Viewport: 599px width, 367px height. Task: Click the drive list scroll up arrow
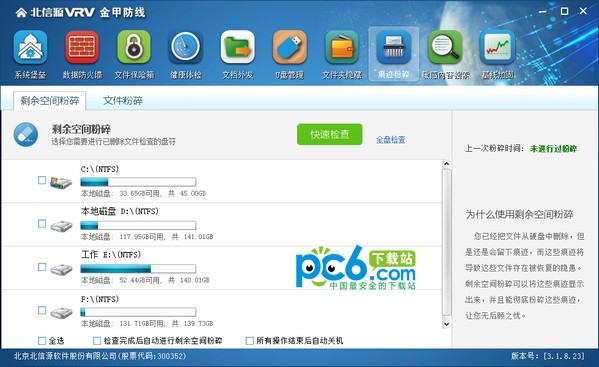click(446, 164)
